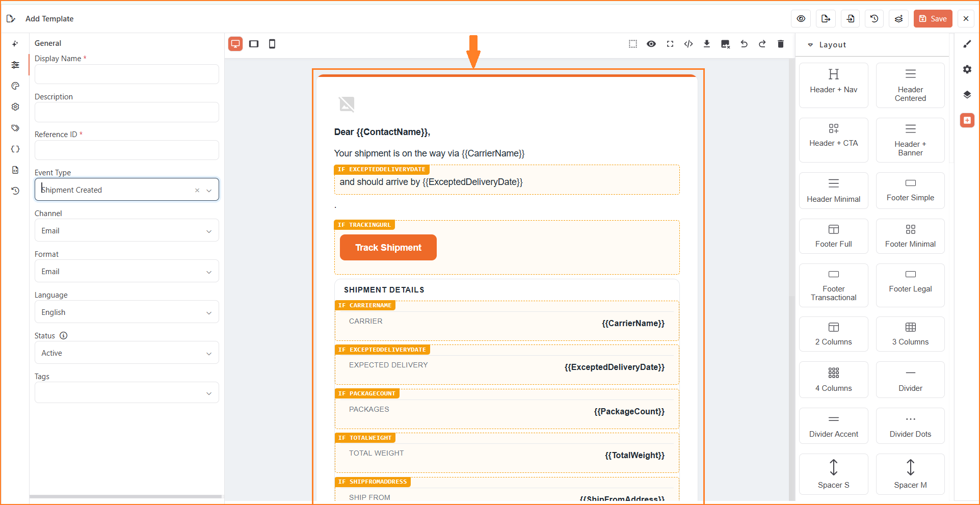The width and height of the screenshot is (980, 505).
Task: Open the layers panel icon in the right sidebar
Action: click(967, 95)
